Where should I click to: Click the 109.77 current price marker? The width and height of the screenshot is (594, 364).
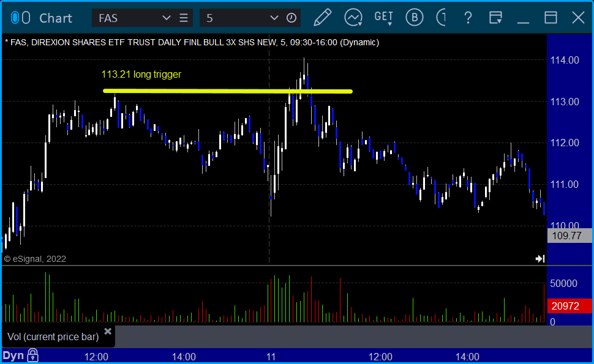click(x=570, y=236)
